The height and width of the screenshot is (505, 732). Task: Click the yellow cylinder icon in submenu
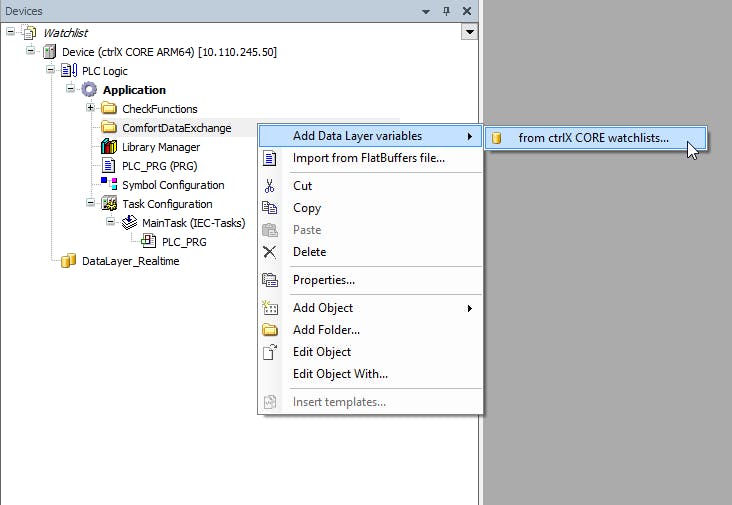[x=497, y=138]
